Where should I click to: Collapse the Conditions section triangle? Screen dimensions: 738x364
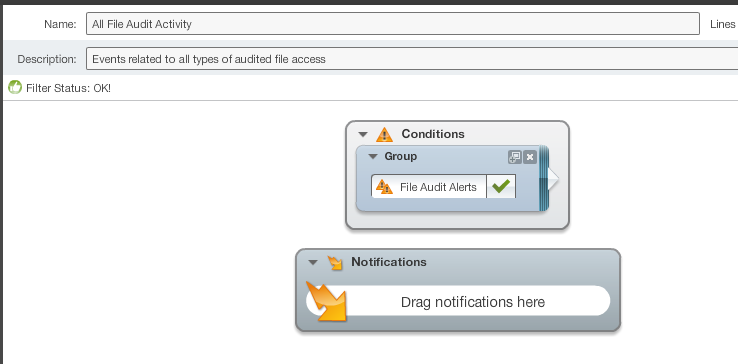[362, 134]
